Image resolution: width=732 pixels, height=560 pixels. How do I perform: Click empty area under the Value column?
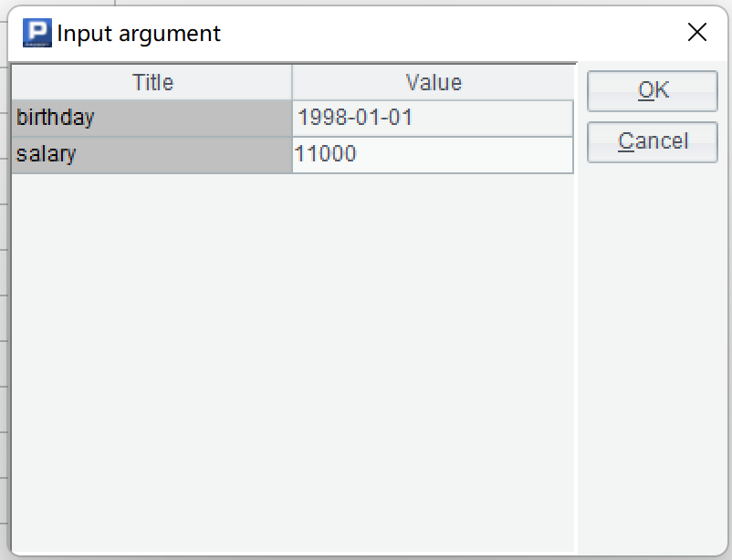434,319
